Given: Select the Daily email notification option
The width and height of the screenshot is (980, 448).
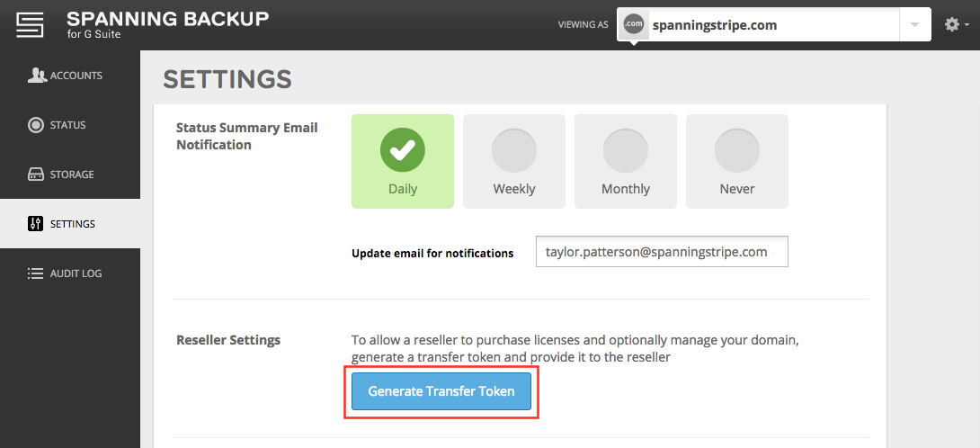Looking at the screenshot, I should point(403,161).
